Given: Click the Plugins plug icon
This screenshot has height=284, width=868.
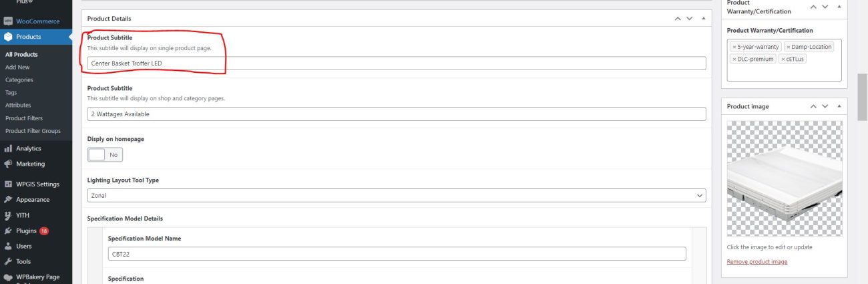Looking at the screenshot, I should coord(8,231).
